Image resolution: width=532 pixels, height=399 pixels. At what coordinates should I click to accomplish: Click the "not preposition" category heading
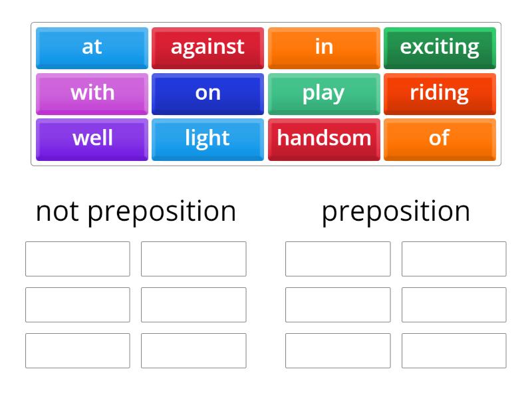pos(137,211)
